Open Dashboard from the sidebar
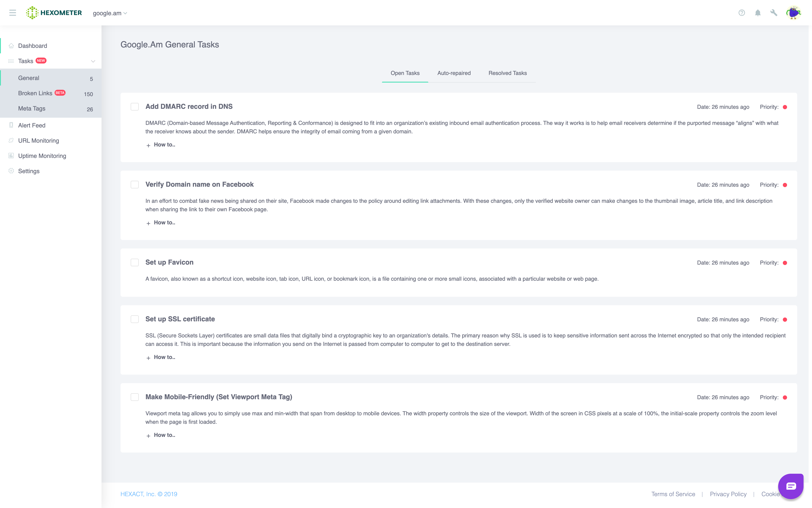This screenshot has height=508, width=812. (51, 46)
